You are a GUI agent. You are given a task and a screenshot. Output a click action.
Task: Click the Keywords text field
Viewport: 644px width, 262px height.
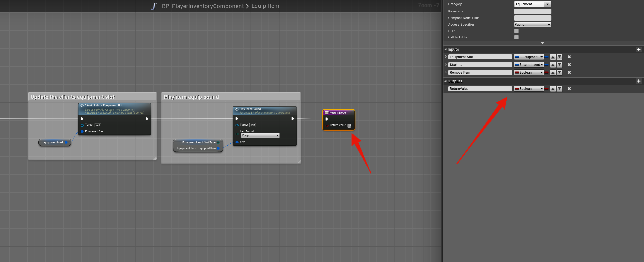pos(532,11)
